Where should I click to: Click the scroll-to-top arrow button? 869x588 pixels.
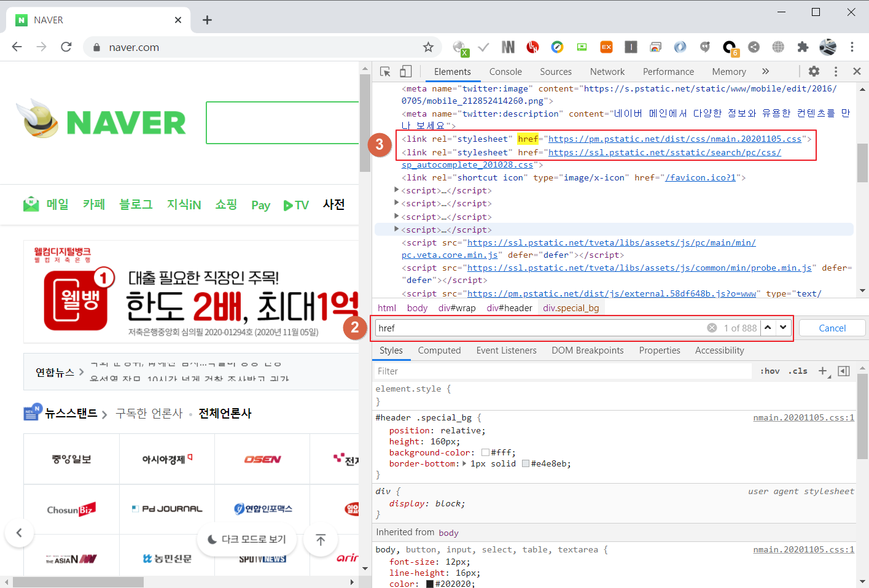(x=320, y=540)
